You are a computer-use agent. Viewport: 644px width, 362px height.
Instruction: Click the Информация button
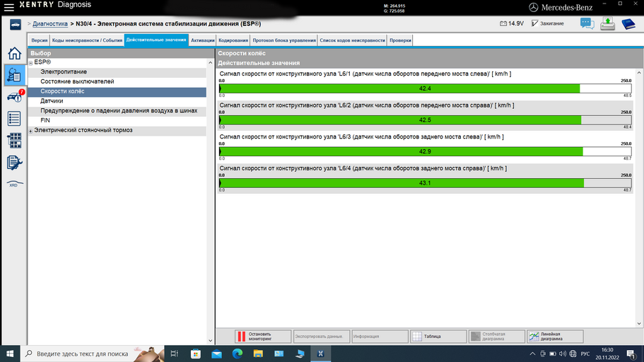coord(380,337)
